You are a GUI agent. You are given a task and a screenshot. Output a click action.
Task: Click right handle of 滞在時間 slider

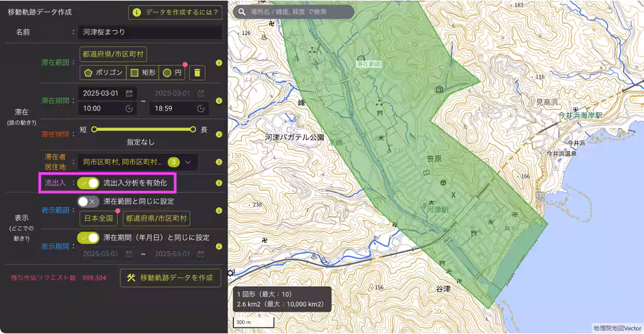pos(193,129)
